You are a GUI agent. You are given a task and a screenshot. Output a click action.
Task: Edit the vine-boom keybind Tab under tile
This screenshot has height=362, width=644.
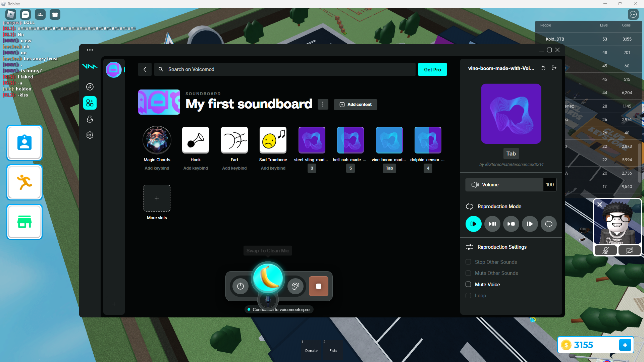coord(389,168)
